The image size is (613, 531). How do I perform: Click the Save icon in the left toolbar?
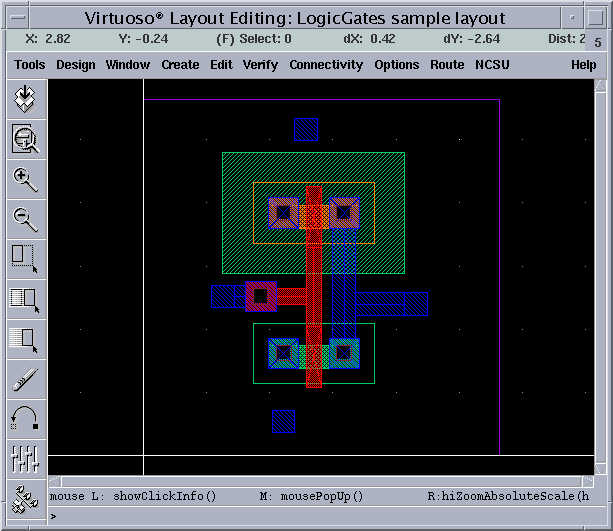24,99
